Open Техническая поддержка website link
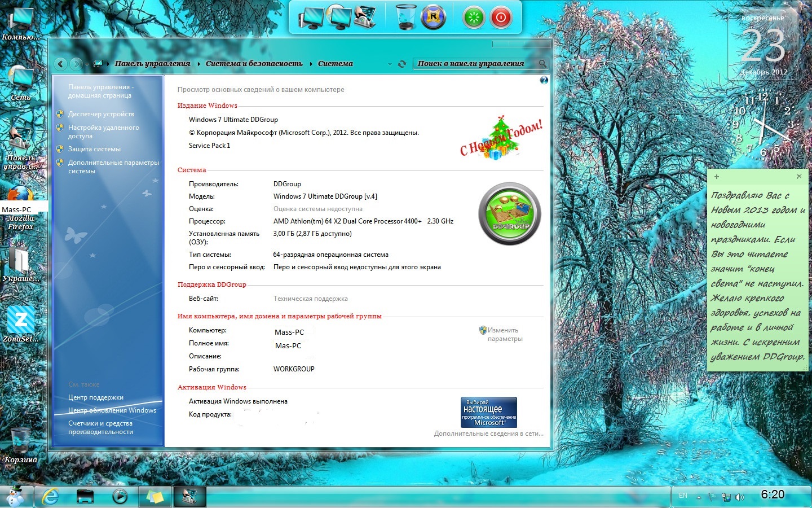 pyautogui.click(x=311, y=299)
